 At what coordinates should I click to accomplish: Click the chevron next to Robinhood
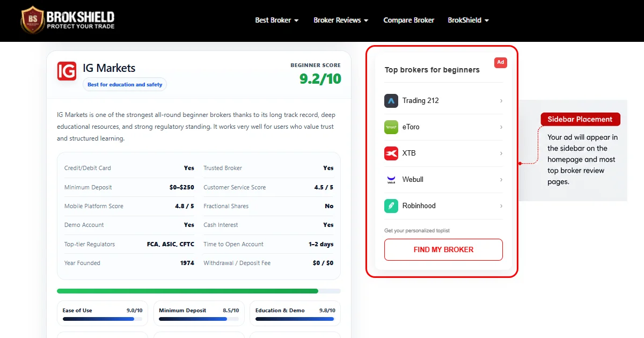pyautogui.click(x=501, y=206)
